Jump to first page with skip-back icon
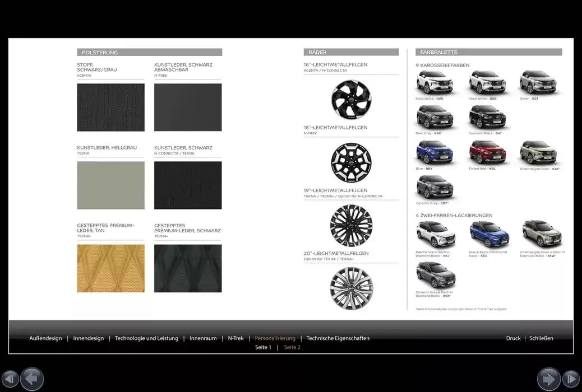The height and width of the screenshot is (392, 582). (10, 379)
